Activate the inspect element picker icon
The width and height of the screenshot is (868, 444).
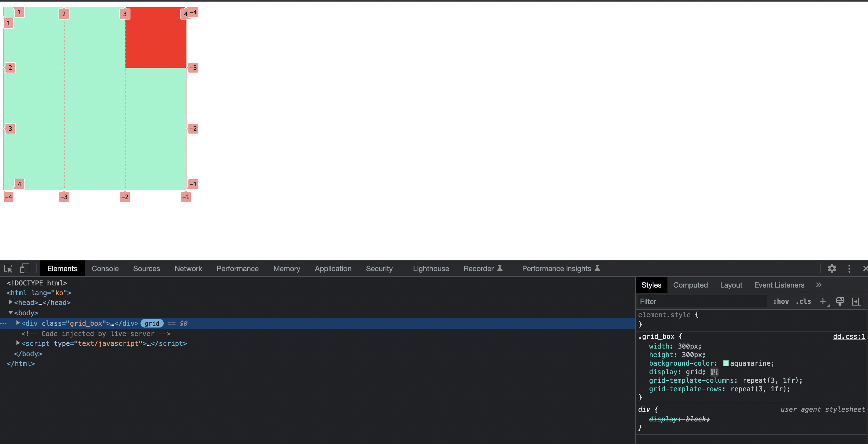point(9,269)
